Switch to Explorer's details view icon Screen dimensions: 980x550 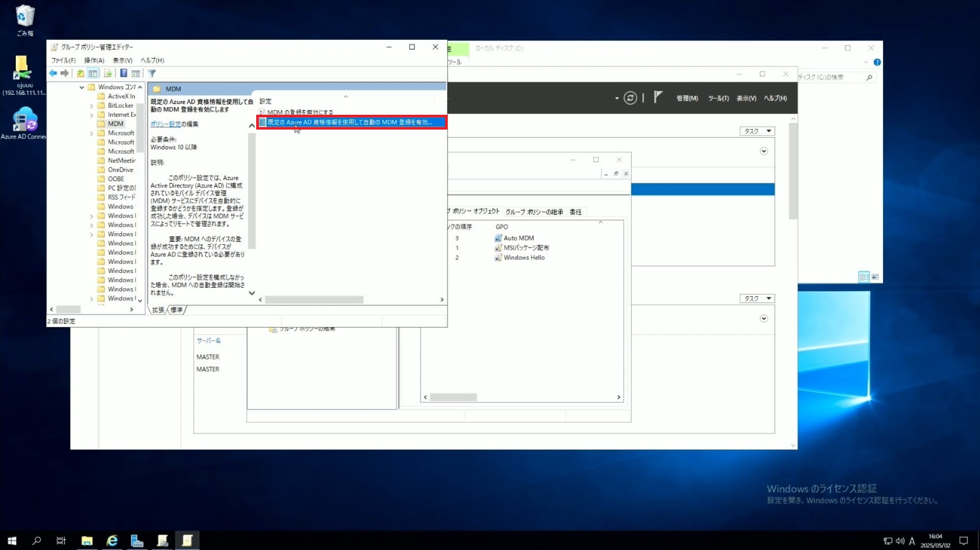[x=864, y=277]
